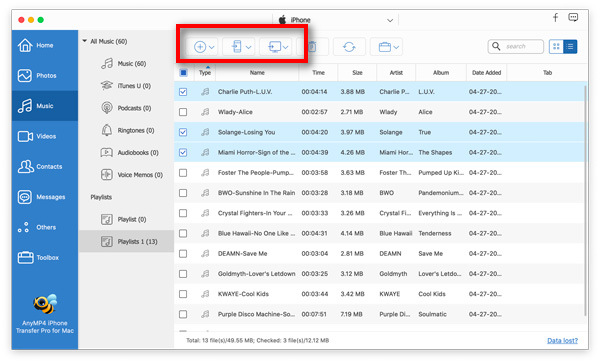This screenshot has width=600, height=363.
Task: Sort by the Size column header
Action: (357, 72)
